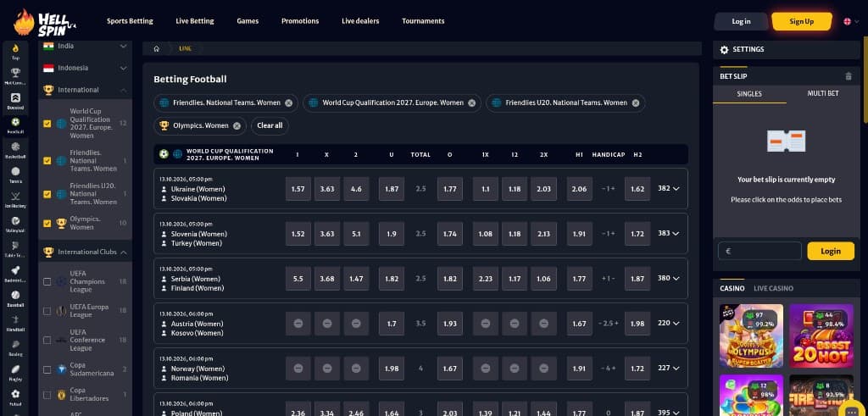Screen dimensions: 868x416
Task: Click the Log in button
Action: pyautogui.click(x=741, y=21)
